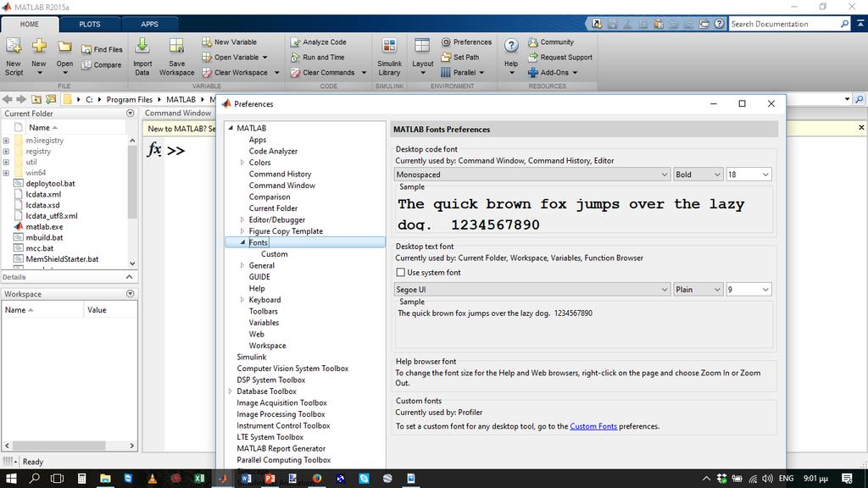868x488 pixels.
Task: Click the Name column header in Workspace
Action: [x=43, y=310]
